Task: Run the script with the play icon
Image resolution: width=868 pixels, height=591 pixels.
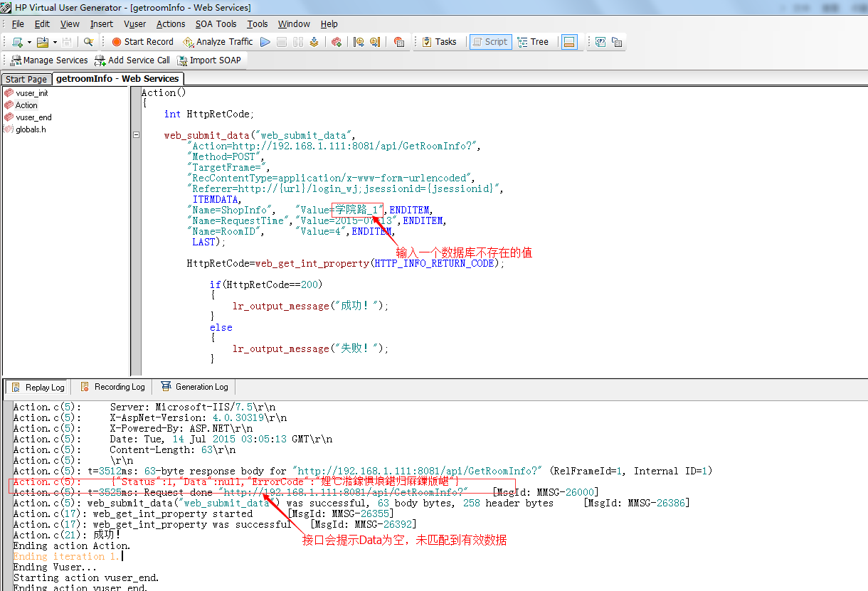Action: point(265,42)
